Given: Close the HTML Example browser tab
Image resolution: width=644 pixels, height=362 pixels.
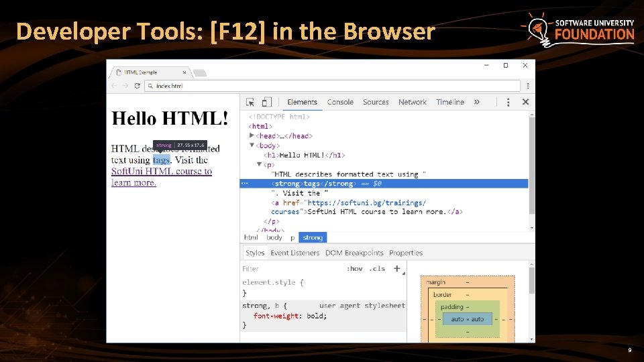Looking at the screenshot, I should click(x=184, y=72).
